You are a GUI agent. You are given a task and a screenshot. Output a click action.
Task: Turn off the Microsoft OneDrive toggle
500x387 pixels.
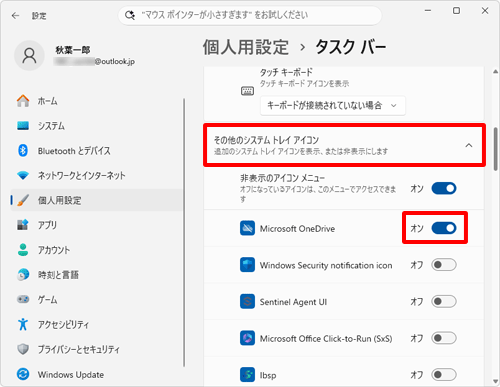click(x=444, y=228)
